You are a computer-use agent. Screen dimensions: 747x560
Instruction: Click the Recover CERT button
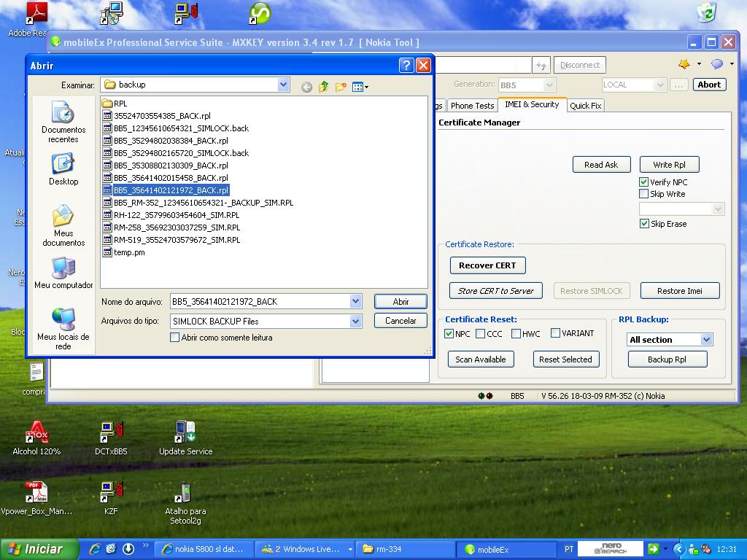pos(487,265)
